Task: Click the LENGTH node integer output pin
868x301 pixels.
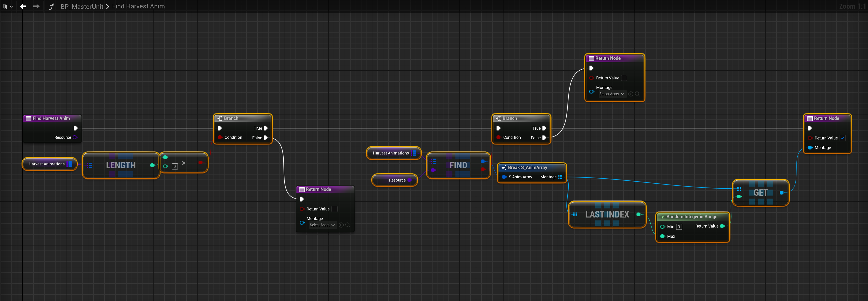Action: click(152, 165)
